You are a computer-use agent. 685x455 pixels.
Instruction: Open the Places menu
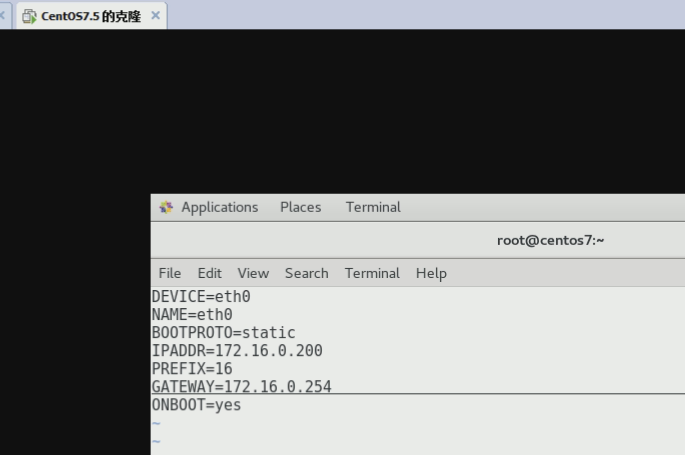coord(301,207)
